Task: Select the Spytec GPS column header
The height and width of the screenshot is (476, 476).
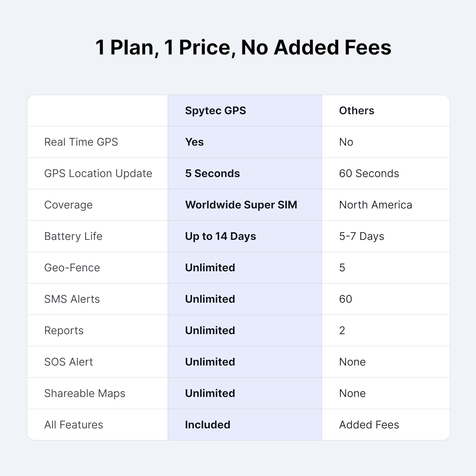Action: [215, 110]
